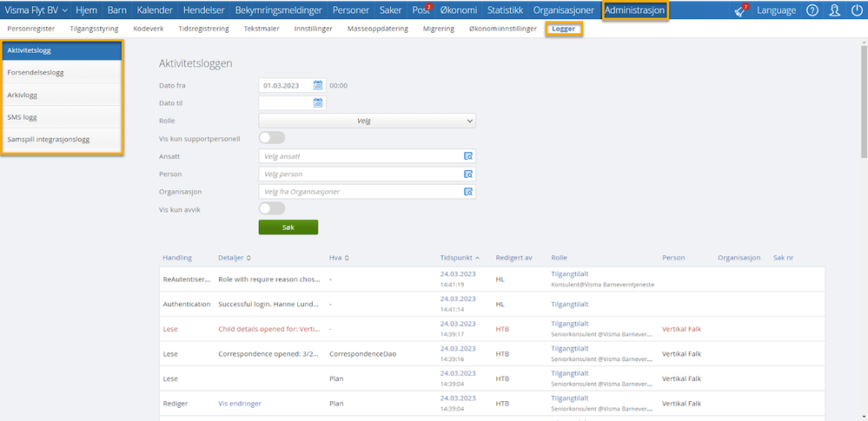Open the notifications icon with badge 7

click(x=740, y=10)
